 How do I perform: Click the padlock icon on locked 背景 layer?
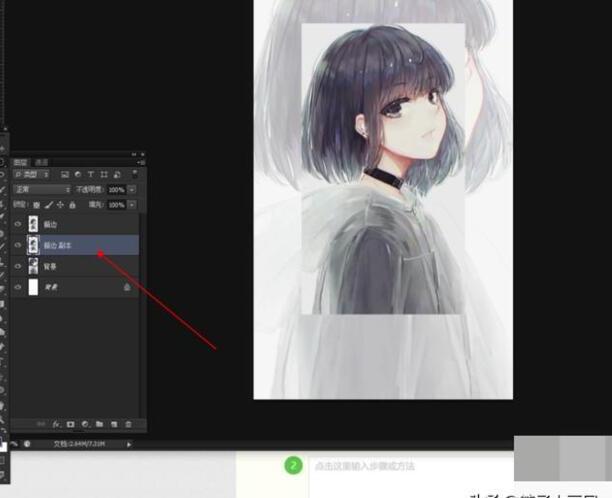tap(127, 287)
